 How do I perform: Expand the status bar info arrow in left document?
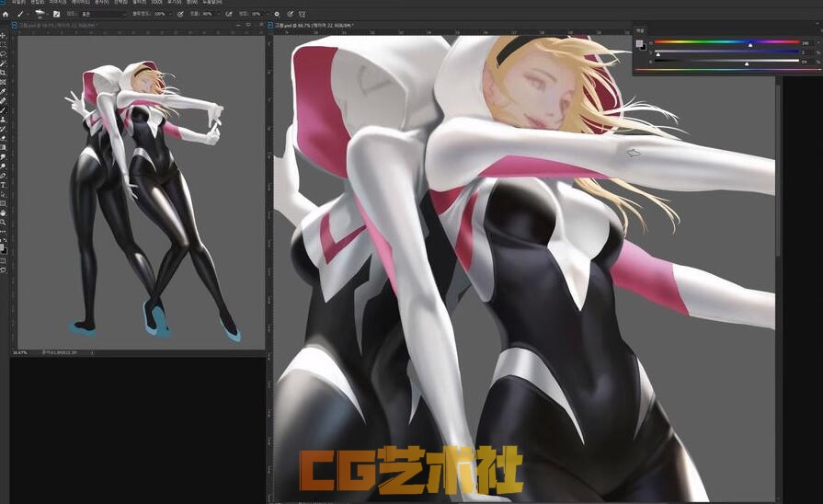pyautogui.click(x=92, y=352)
